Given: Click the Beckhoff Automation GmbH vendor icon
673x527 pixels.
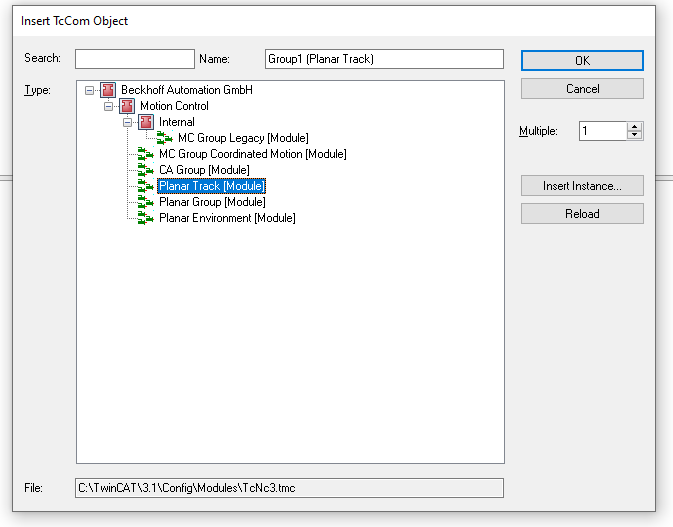Looking at the screenshot, I should (x=108, y=90).
